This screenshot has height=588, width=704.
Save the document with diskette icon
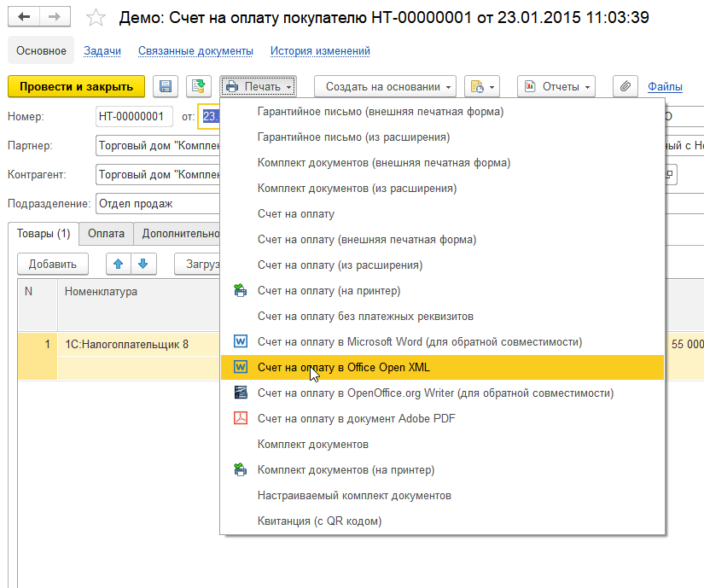(x=166, y=86)
